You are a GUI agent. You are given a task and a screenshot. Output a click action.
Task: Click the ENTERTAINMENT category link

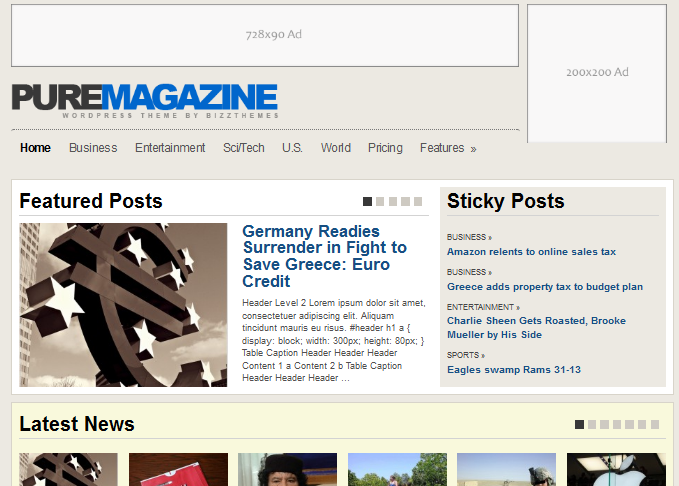pos(483,307)
